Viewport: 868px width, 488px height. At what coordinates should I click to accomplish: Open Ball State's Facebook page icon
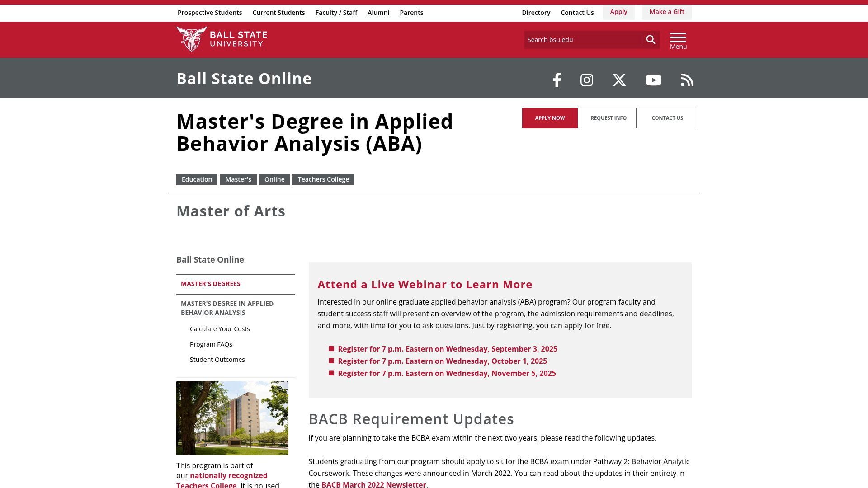coord(557,80)
